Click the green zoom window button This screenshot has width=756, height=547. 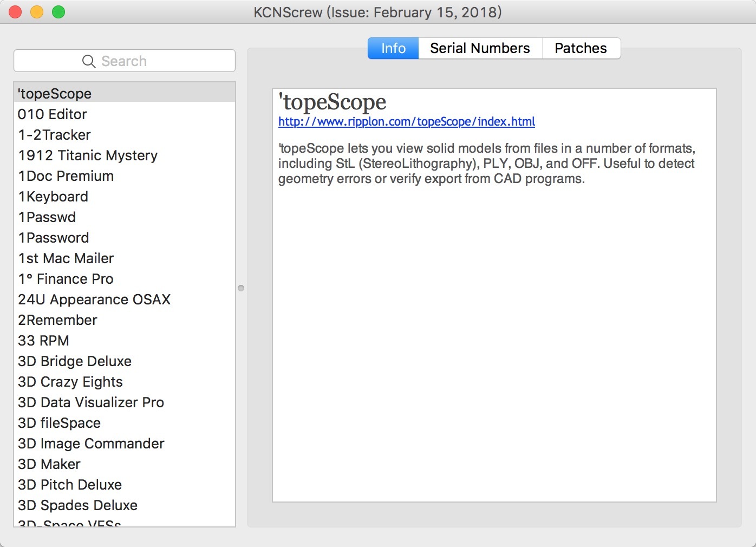pyautogui.click(x=58, y=12)
